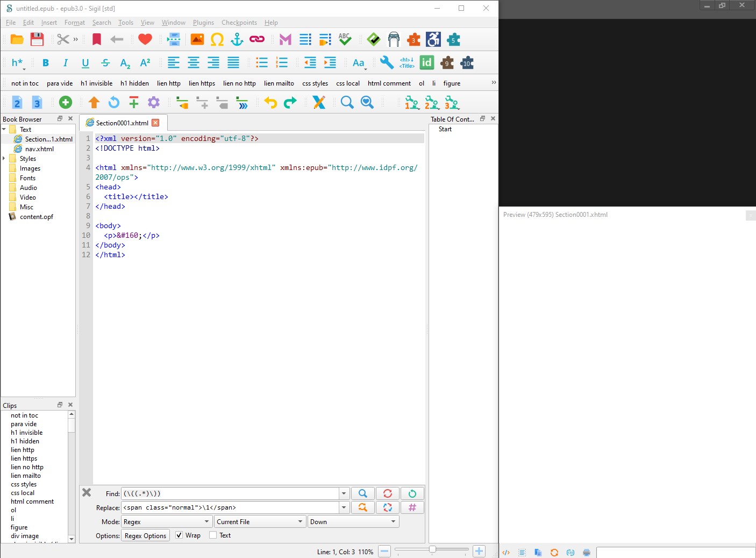Viewport: 756px width, 558px height.
Task: Toggle the Regex Options button
Action: [145, 536]
